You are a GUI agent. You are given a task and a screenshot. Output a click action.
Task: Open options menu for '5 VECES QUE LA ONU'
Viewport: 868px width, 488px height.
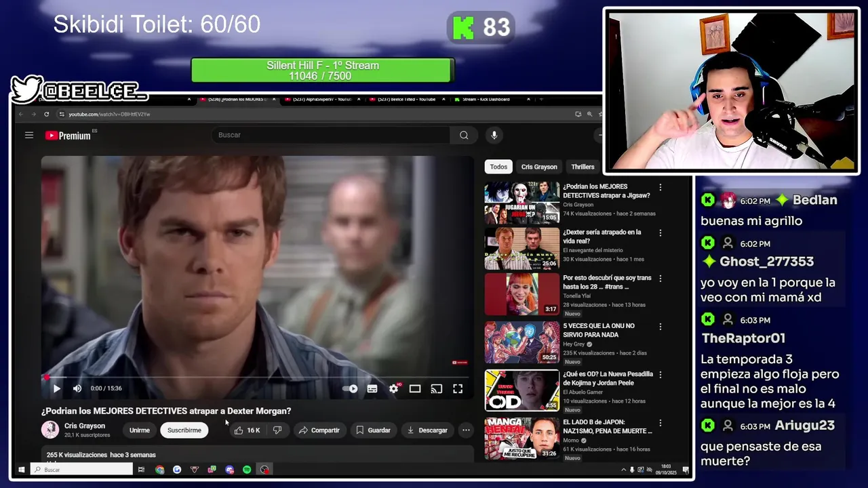click(x=660, y=326)
